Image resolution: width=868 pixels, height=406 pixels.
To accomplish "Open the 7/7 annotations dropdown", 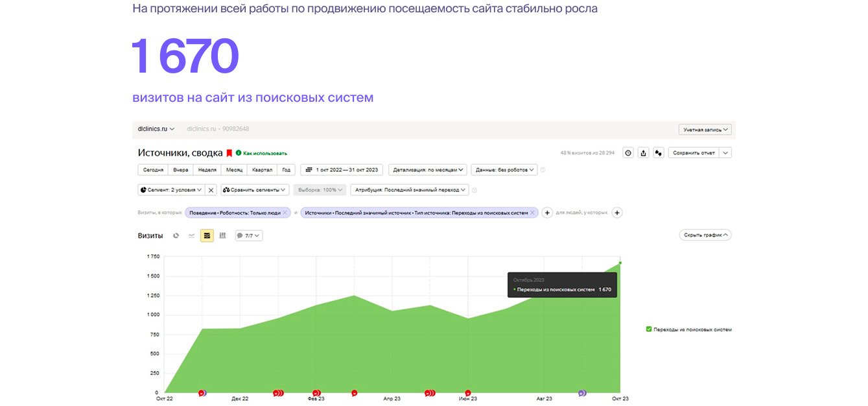I will [249, 235].
